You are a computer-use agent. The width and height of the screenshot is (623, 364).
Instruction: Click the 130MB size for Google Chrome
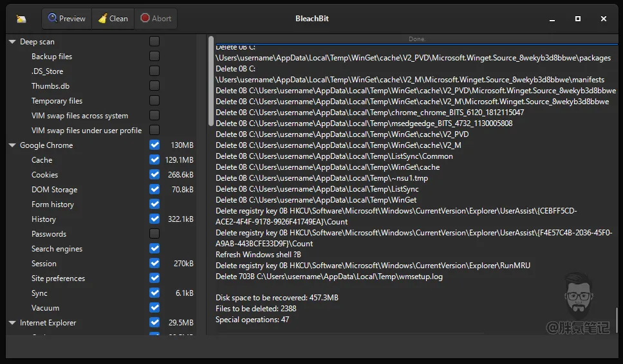tap(182, 145)
